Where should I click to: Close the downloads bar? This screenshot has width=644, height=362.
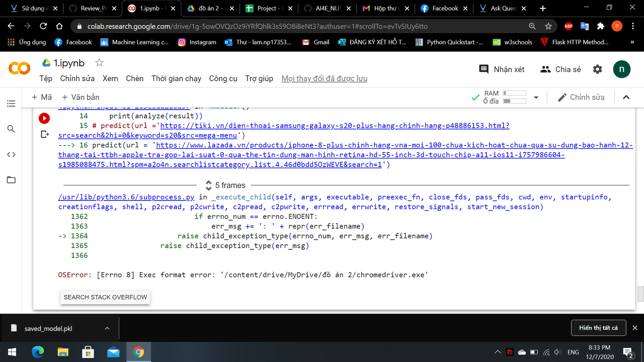[635, 328]
